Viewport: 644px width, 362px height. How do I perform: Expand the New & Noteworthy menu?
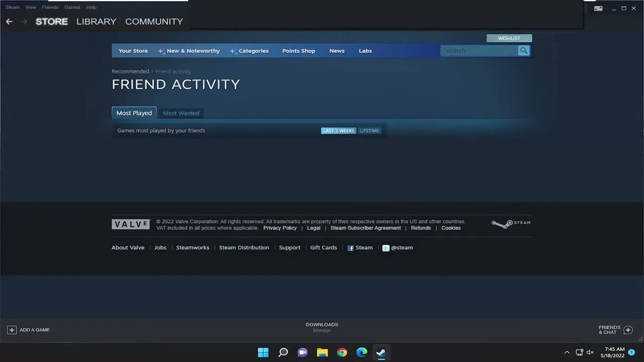pyautogui.click(x=193, y=50)
